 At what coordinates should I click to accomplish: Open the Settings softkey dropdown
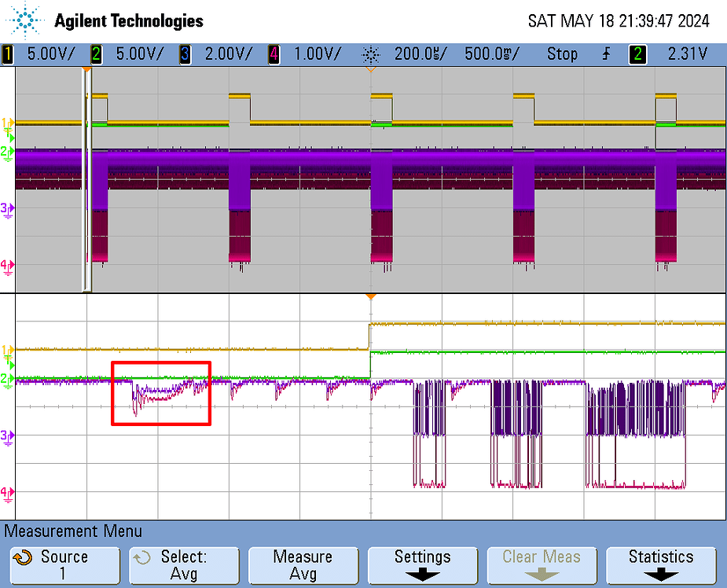[422, 564]
